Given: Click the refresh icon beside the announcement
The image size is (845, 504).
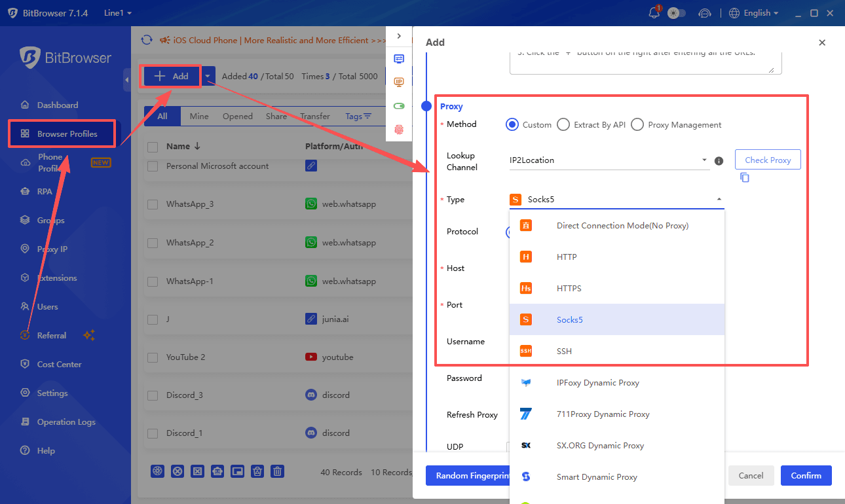Looking at the screenshot, I should [147, 40].
